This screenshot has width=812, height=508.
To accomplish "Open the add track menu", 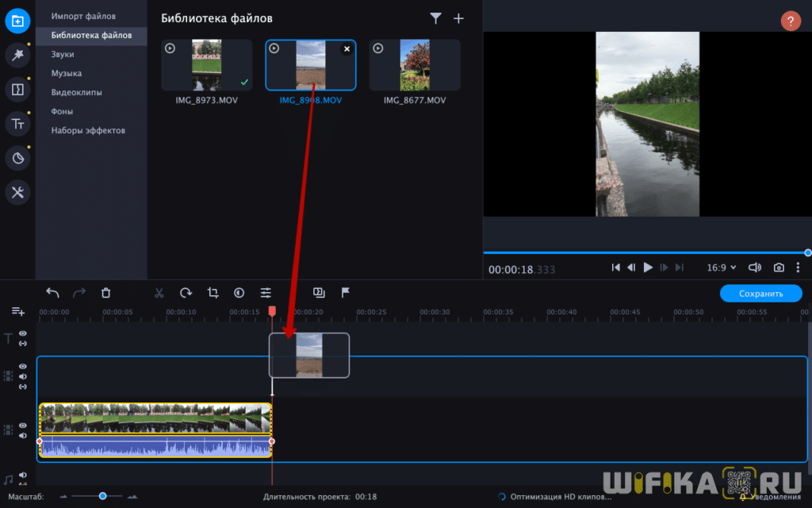I will [17, 312].
